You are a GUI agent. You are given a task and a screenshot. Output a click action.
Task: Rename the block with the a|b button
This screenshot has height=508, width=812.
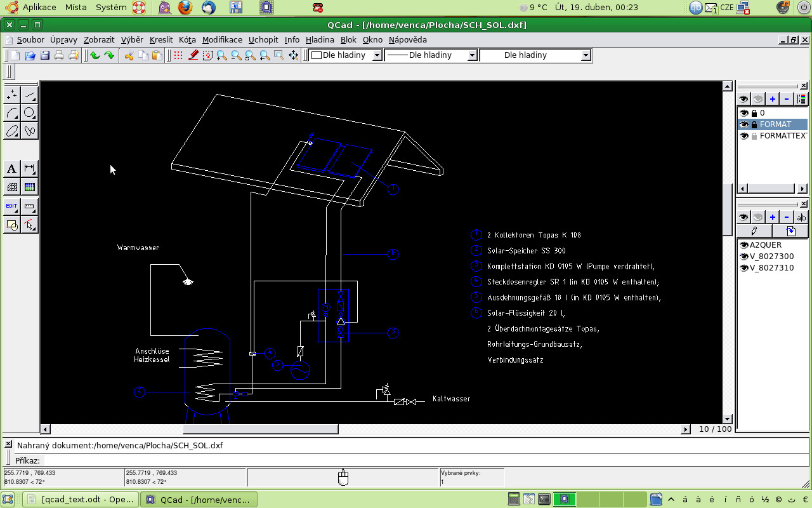click(x=801, y=217)
